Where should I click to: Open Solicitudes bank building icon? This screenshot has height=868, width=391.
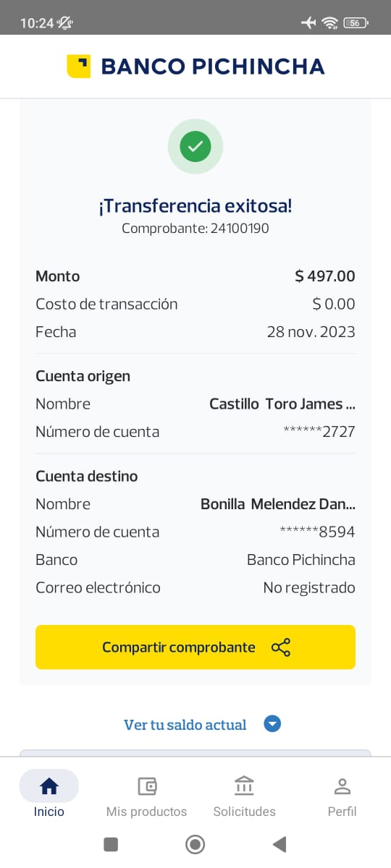click(x=244, y=786)
